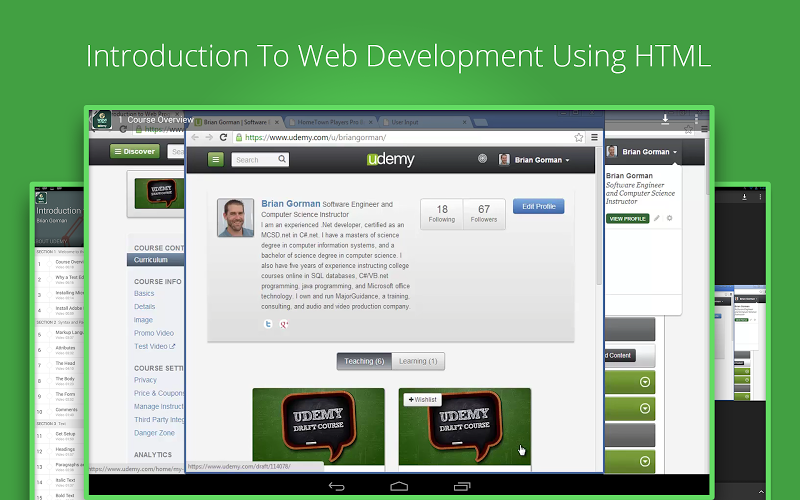Tap the Android recent apps button
This screenshot has height=500, width=800.
(x=462, y=486)
